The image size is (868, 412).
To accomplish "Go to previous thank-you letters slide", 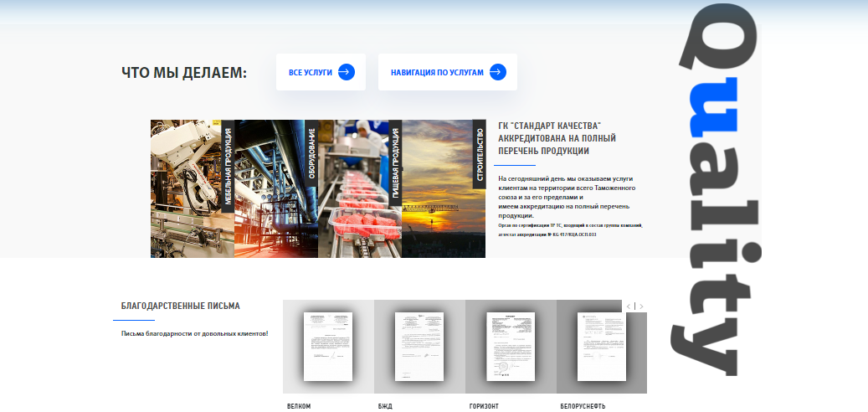I will point(628,306).
